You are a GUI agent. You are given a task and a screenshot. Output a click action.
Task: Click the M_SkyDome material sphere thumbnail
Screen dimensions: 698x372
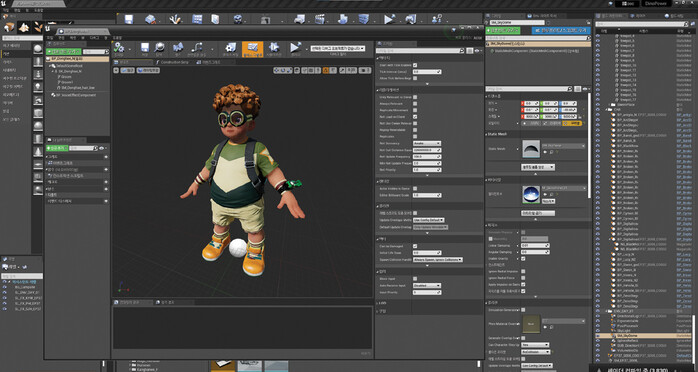tap(531, 194)
